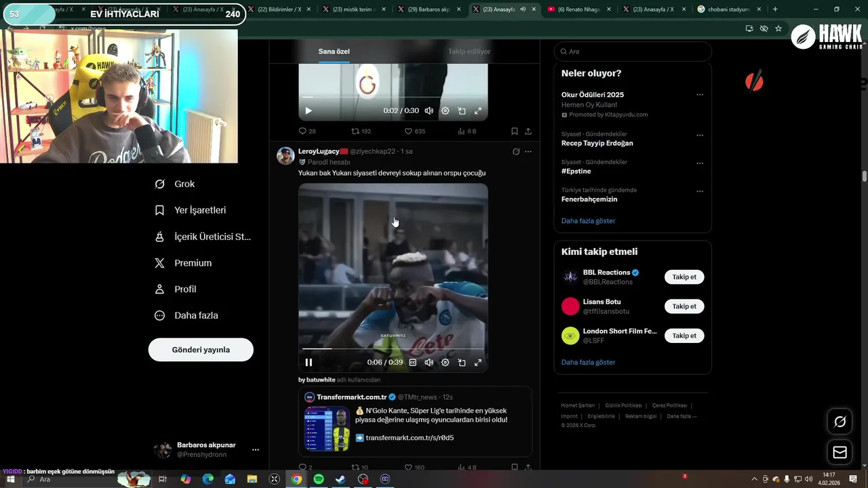Image resolution: width=868 pixels, height=488 pixels.
Task: Go to Profil in the sidebar
Action: [x=176, y=289]
